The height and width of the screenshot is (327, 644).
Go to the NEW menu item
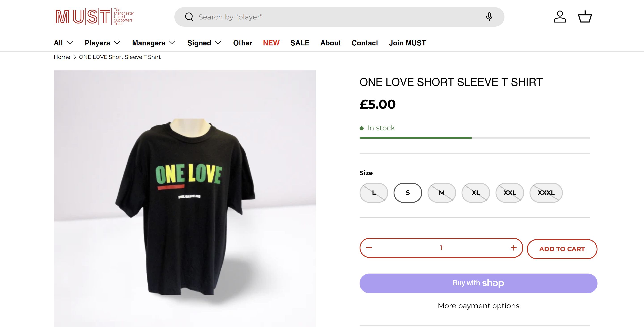[271, 43]
